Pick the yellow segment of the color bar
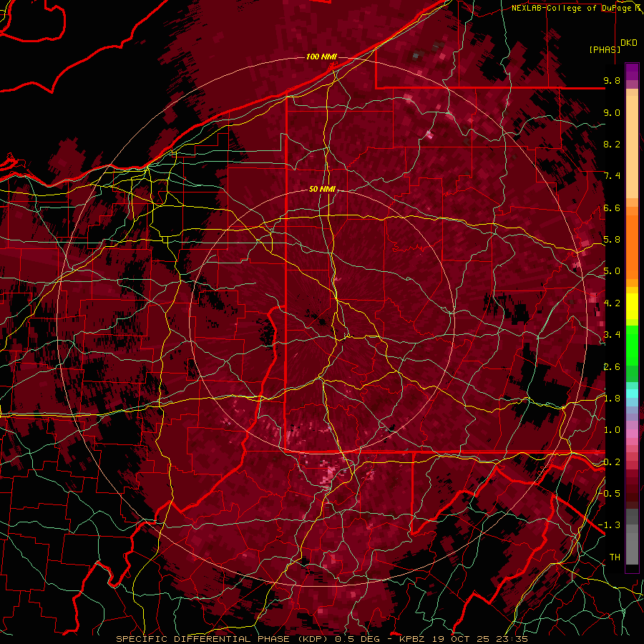 click(632, 306)
